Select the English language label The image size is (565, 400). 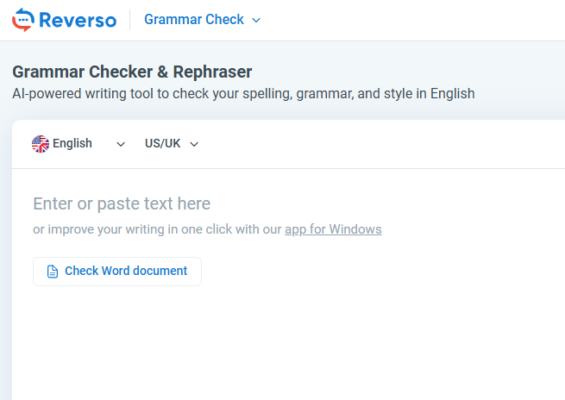pyautogui.click(x=72, y=143)
